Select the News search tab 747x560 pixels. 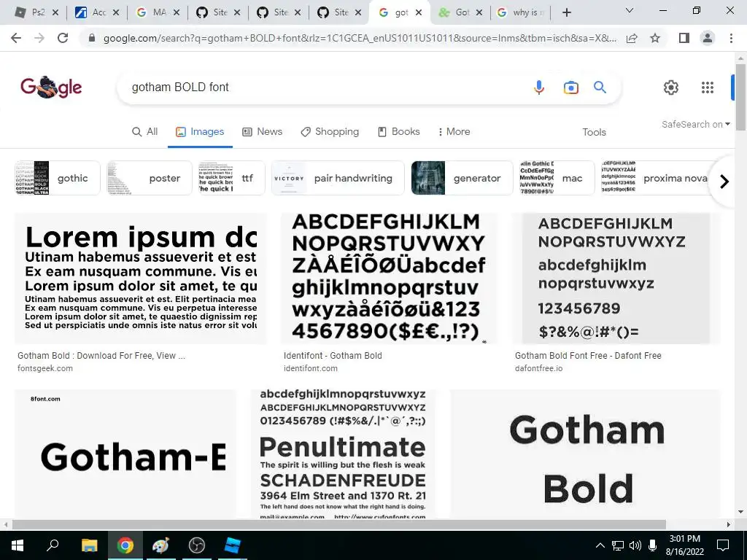click(263, 132)
